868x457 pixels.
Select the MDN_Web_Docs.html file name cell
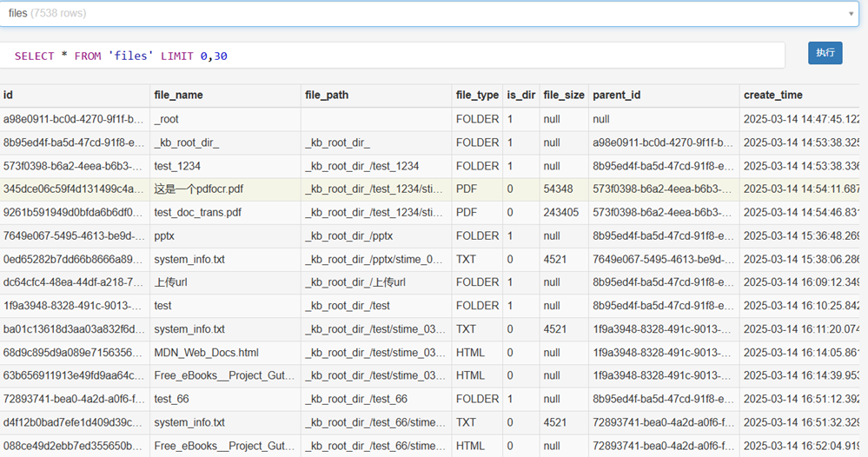coord(206,353)
